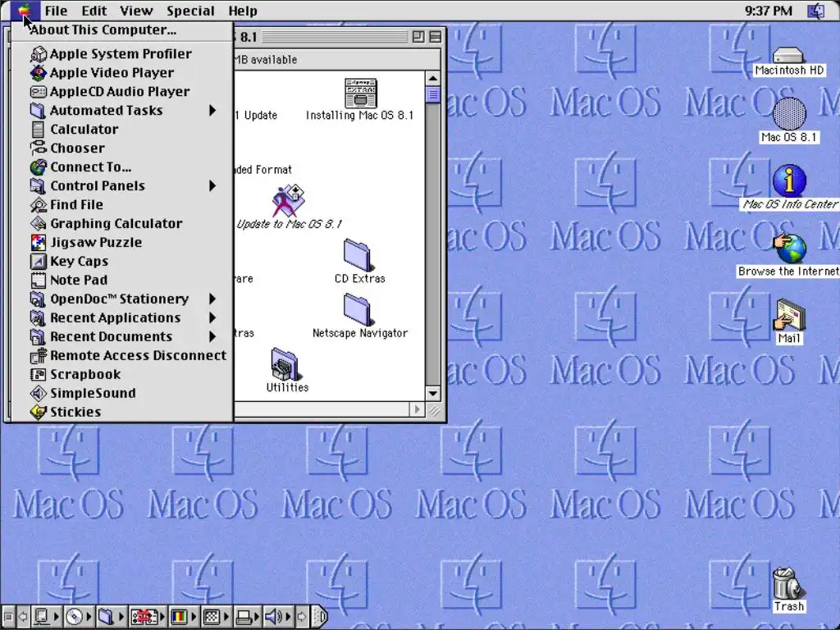
Task: Click the Control Strip left scroll arrow
Action: pos(23,617)
